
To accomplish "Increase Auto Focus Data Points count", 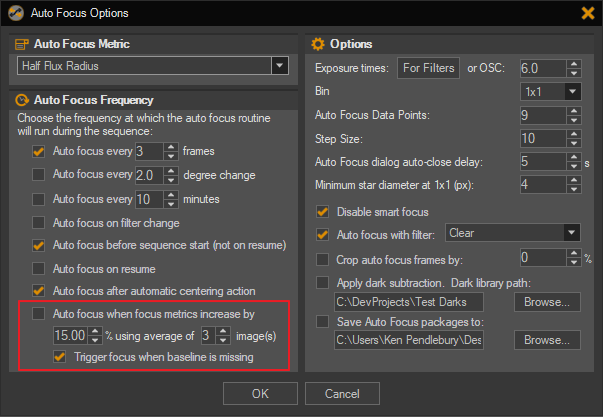I will pos(574,111).
